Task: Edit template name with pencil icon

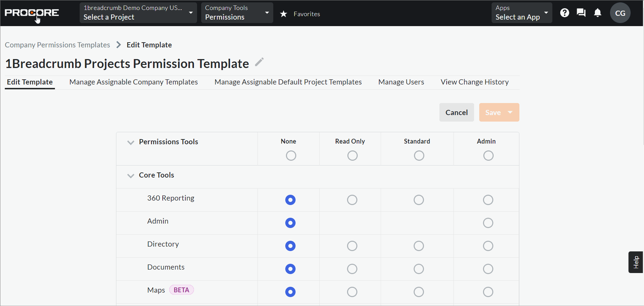Action: pos(259,63)
